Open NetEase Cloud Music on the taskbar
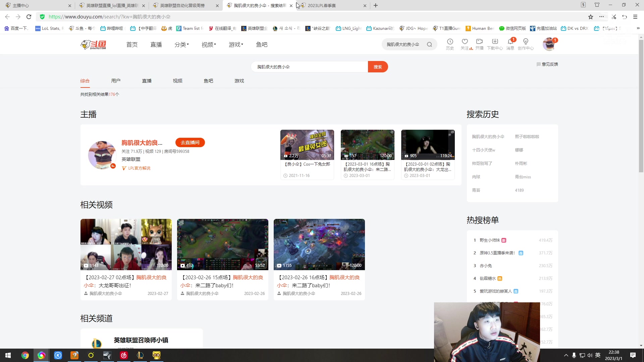644x362 pixels. [x=124, y=355]
